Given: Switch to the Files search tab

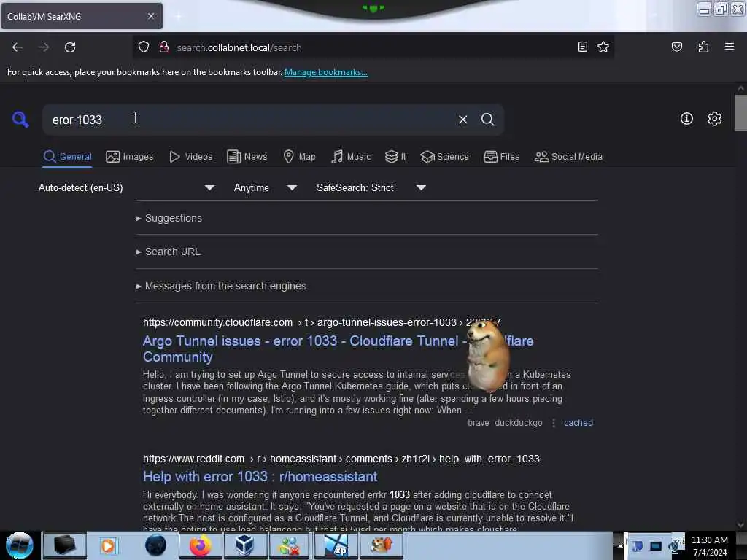Looking at the screenshot, I should [x=501, y=157].
